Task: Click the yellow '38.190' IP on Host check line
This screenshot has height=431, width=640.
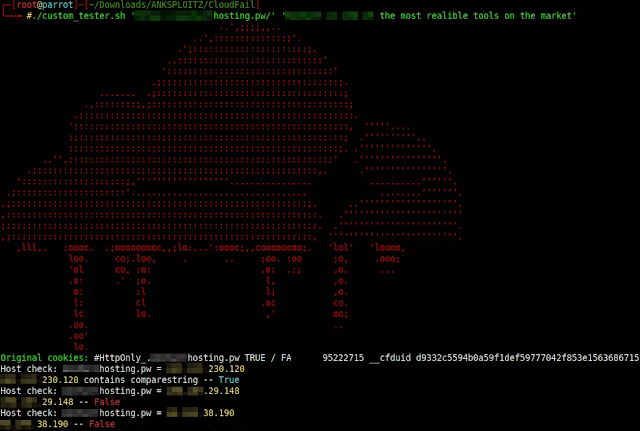Action: click(x=219, y=413)
